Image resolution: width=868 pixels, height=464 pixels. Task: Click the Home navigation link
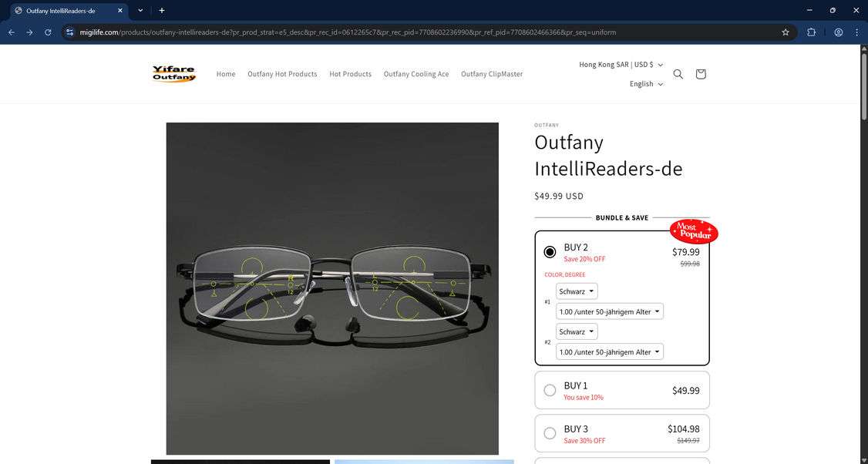pos(225,74)
